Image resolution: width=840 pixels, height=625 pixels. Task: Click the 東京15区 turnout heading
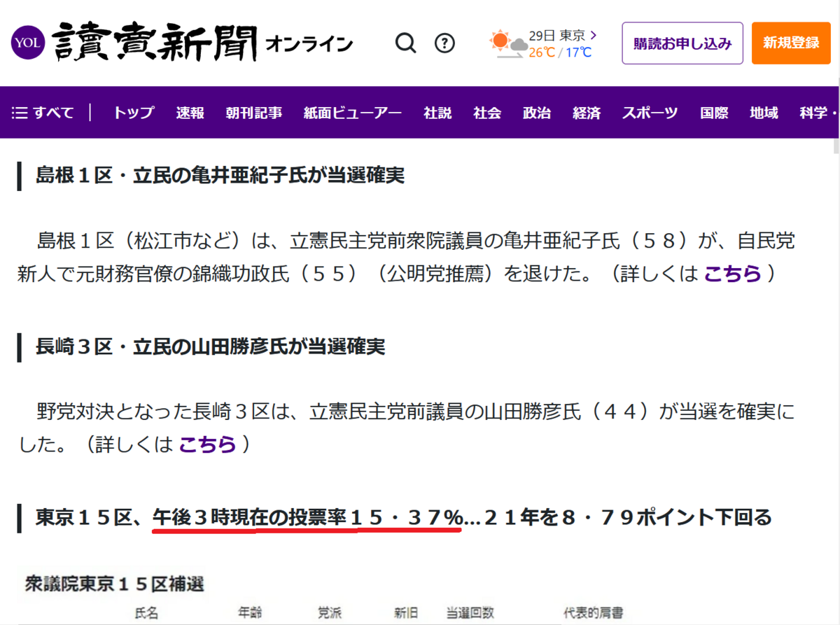(404, 517)
